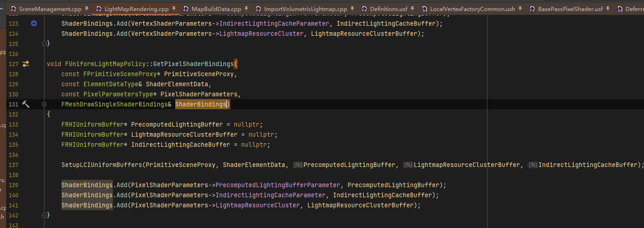Click the file icon on the BasePassPixelShader.usf tab
Viewport: 644px width, 228px height.
pos(533,9)
